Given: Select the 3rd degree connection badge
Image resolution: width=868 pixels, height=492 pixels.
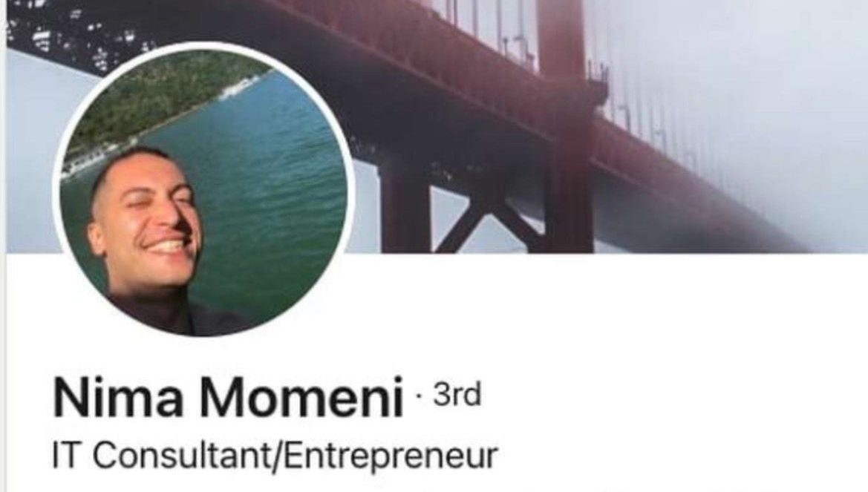Looking at the screenshot, I should pyautogui.click(x=457, y=395).
